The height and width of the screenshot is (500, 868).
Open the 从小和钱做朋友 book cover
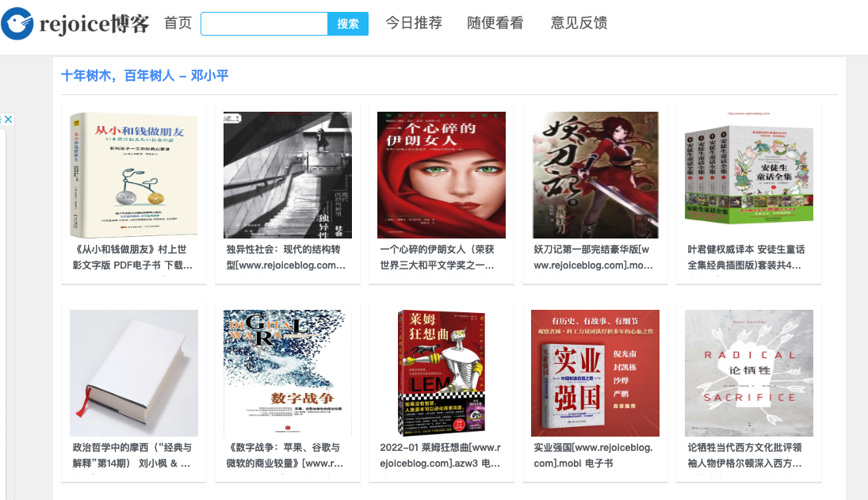[x=134, y=175]
